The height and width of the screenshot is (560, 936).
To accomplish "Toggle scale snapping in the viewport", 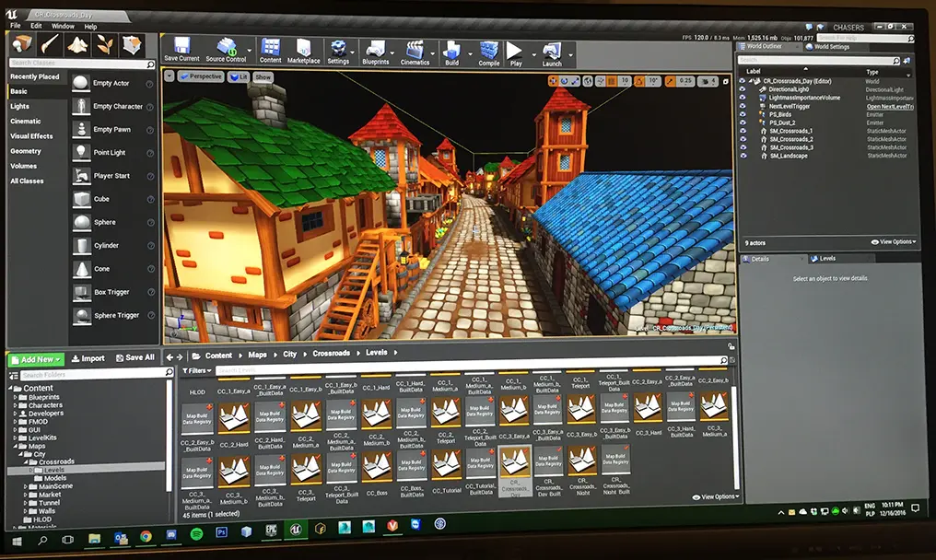I will coord(671,81).
